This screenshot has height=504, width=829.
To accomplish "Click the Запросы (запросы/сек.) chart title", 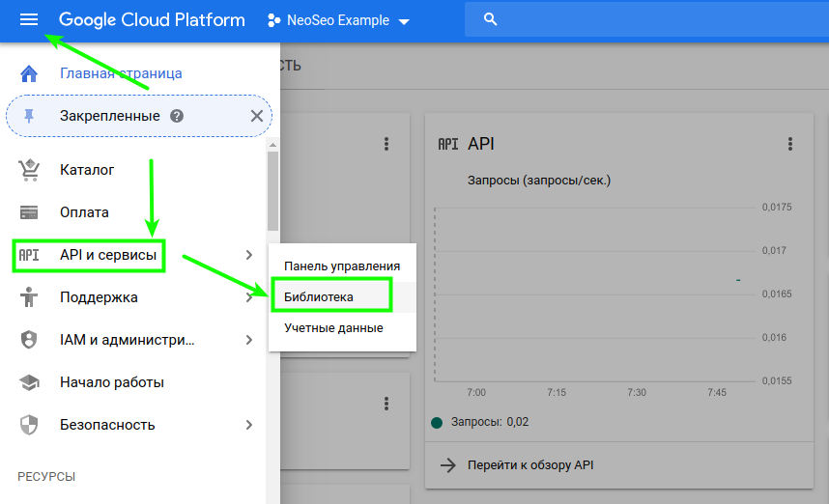I will pyautogui.click(x=539, y=181).
